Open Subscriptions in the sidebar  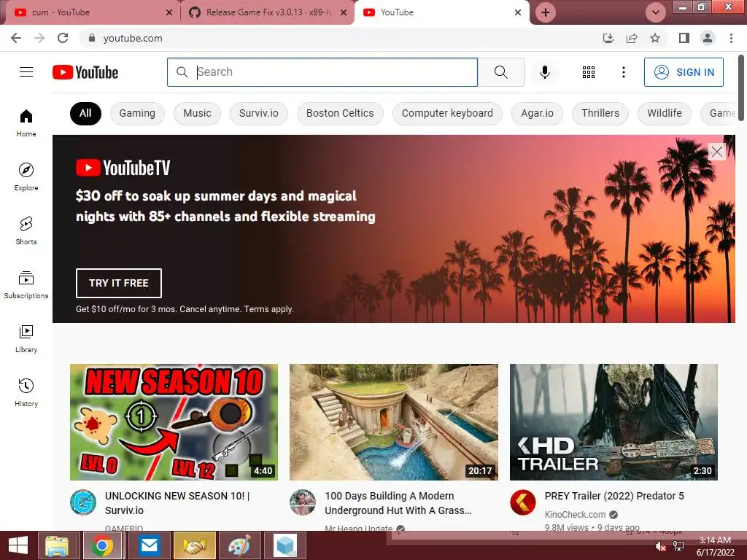26,284
